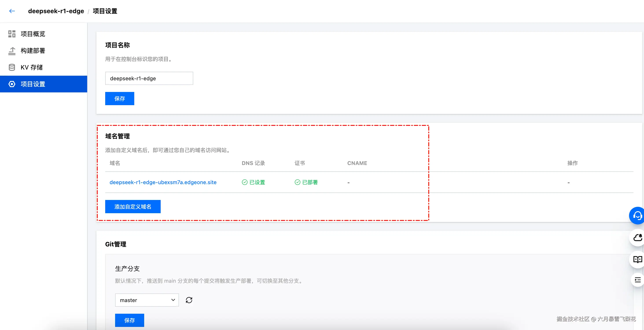Save the project name

[x=120, y=99]
